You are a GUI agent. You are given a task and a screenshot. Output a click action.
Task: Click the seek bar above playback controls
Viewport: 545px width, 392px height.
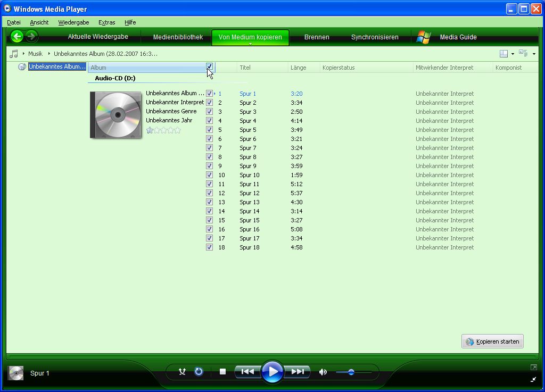272,355
